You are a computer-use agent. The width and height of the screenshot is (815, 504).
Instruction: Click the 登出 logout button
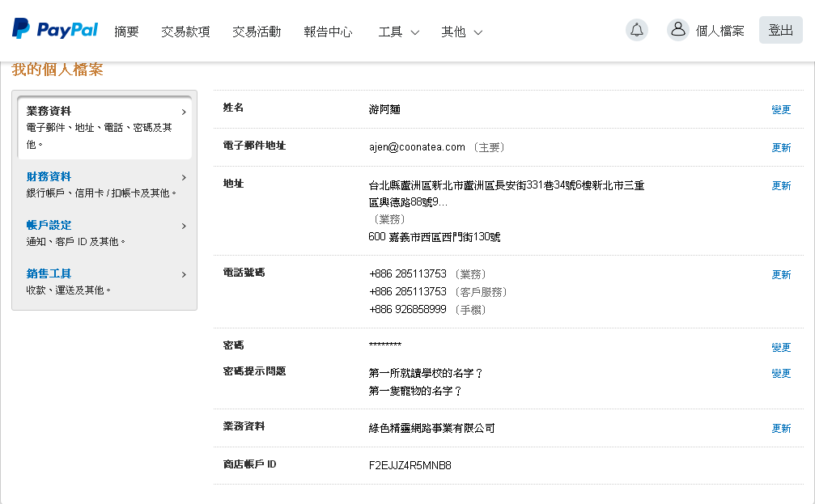[x=781, y=30]
